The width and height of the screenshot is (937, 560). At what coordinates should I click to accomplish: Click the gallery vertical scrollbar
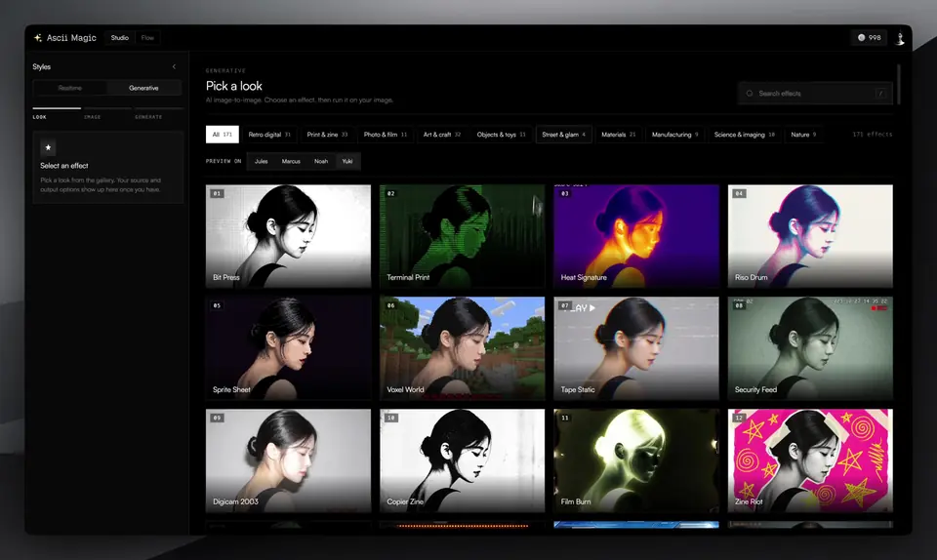coord(898,84)
